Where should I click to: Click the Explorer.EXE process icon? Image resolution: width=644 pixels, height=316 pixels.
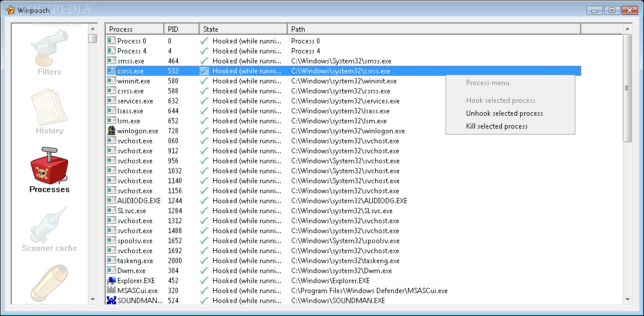tap(112, 281)
